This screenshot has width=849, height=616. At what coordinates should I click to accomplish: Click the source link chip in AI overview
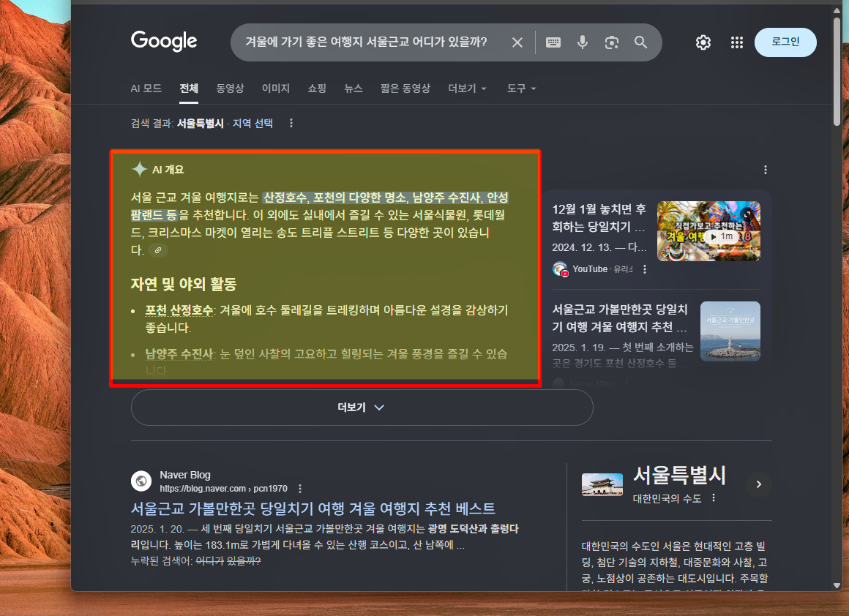click(x=157, y=250)
